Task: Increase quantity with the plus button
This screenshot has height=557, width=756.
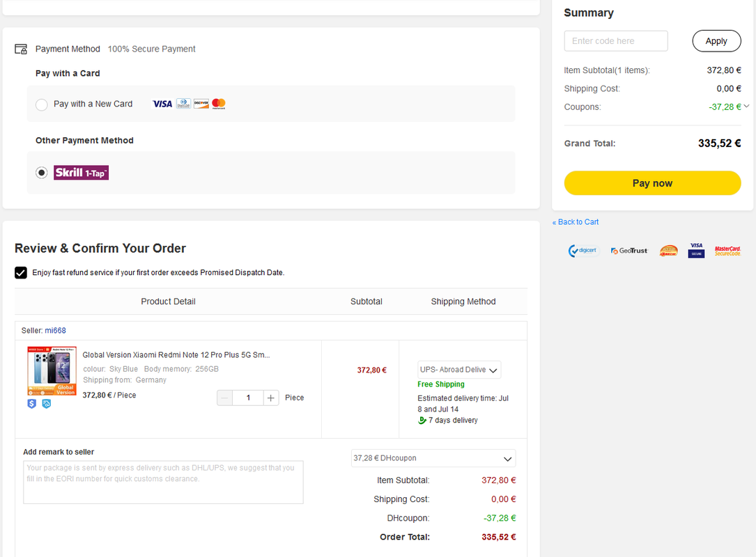Action: coord(271,398)
